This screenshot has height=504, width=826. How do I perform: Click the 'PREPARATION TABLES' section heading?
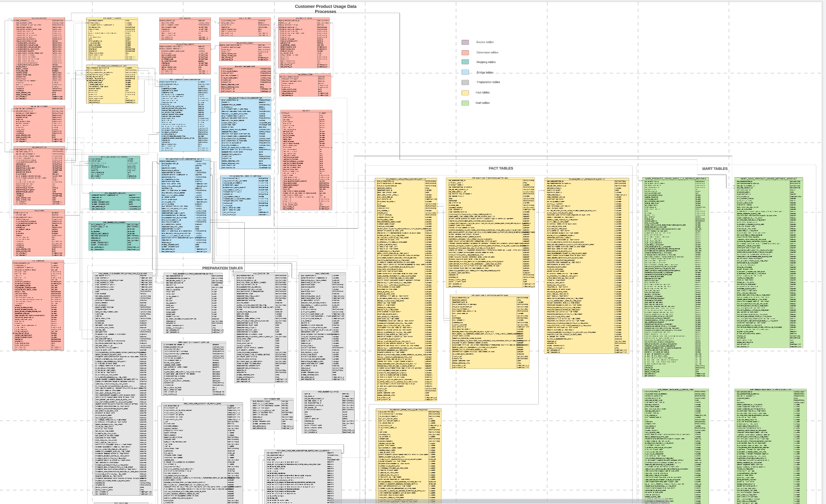(222, 268)
